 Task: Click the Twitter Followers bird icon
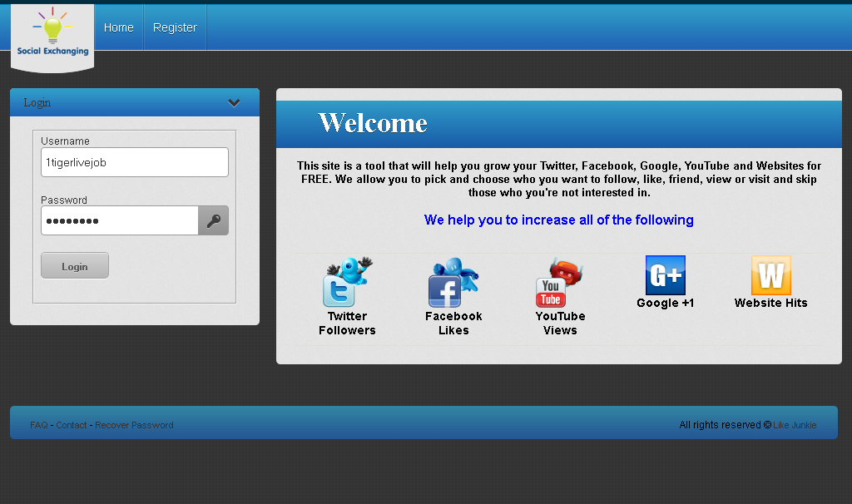click(347, 283)
